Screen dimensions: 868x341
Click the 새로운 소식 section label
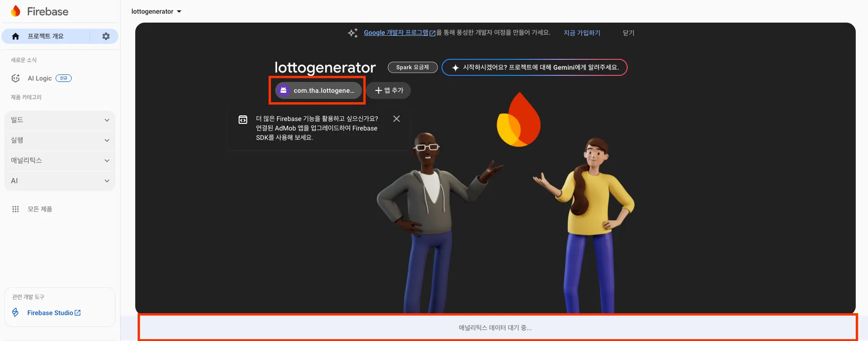pyautogui.click(x=24, y=60)
